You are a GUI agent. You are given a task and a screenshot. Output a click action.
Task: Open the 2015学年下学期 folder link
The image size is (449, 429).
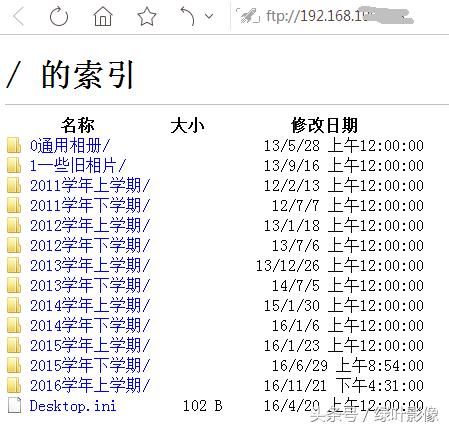point(90,366)
